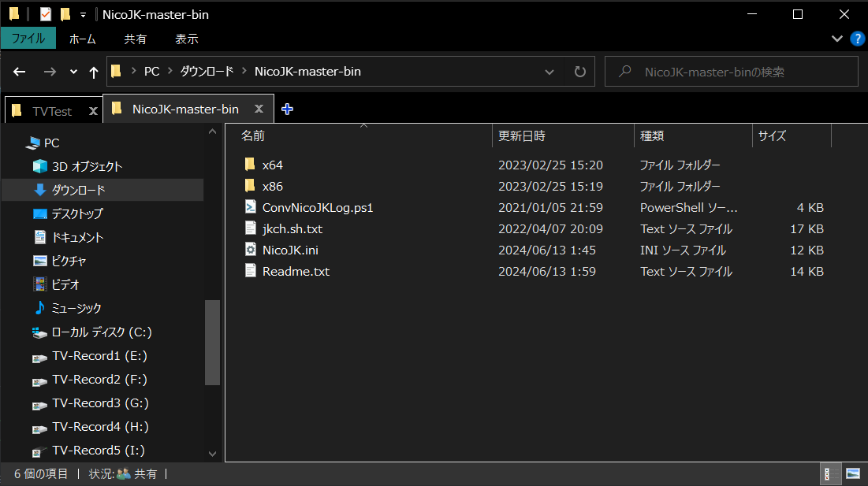
Task: Sort by サイズ column header
Action: [x=792, y=136]
